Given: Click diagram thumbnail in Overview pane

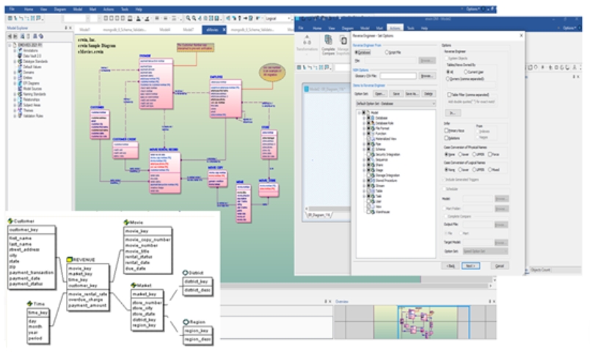Looking at the screenshot, I should click(416, 322).
